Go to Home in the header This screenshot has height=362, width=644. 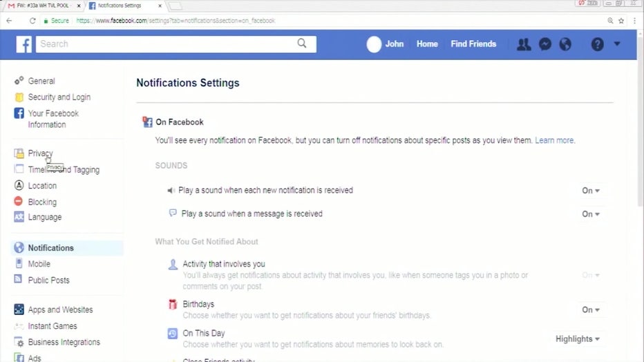[x=427, y=44]
